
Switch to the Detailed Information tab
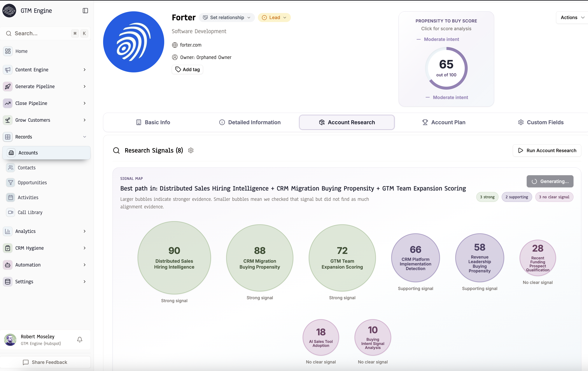(250, 122)
